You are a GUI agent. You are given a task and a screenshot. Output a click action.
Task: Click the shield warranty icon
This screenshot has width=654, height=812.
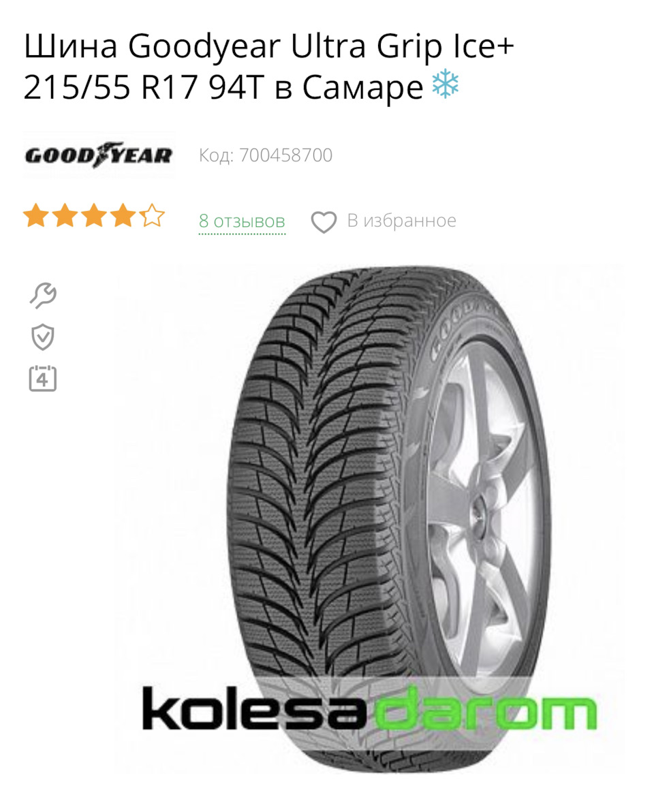(42, 337)
